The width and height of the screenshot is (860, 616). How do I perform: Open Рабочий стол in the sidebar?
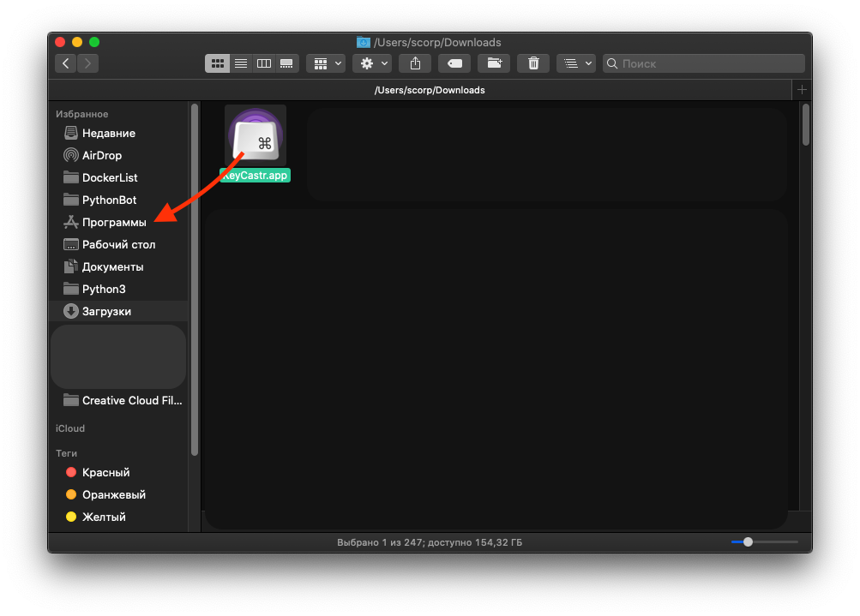point(118,244)
